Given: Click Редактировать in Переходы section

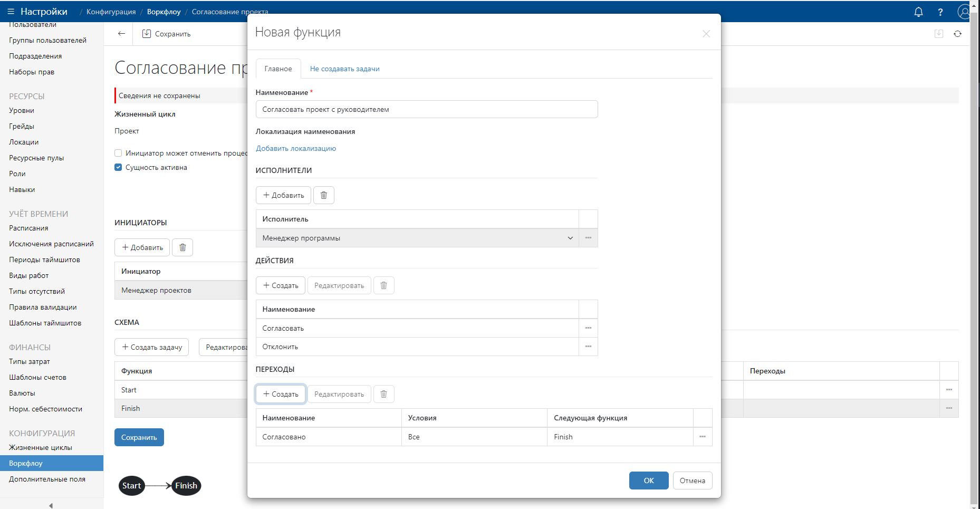Looking at the screenshot, I should tap(339, 394).
